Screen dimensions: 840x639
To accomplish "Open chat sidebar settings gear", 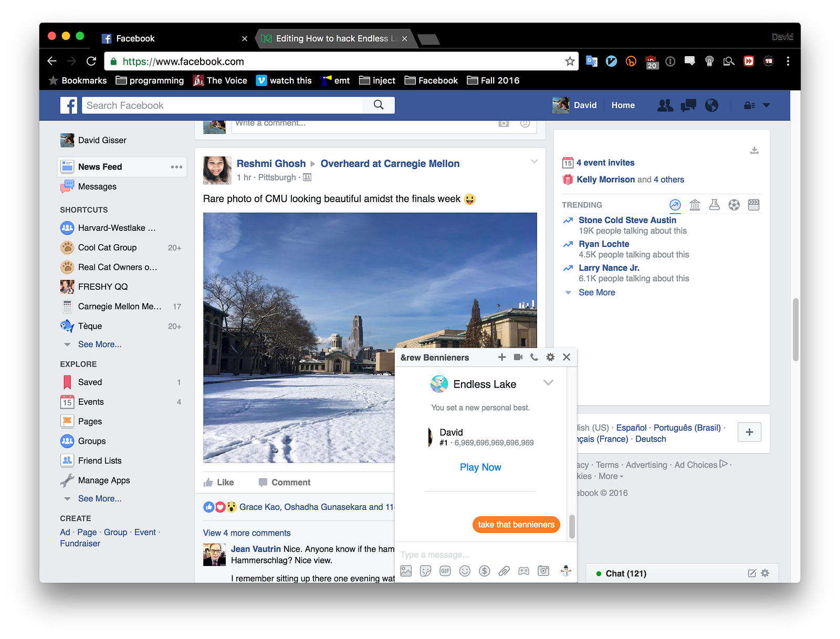I will (765, 573).
